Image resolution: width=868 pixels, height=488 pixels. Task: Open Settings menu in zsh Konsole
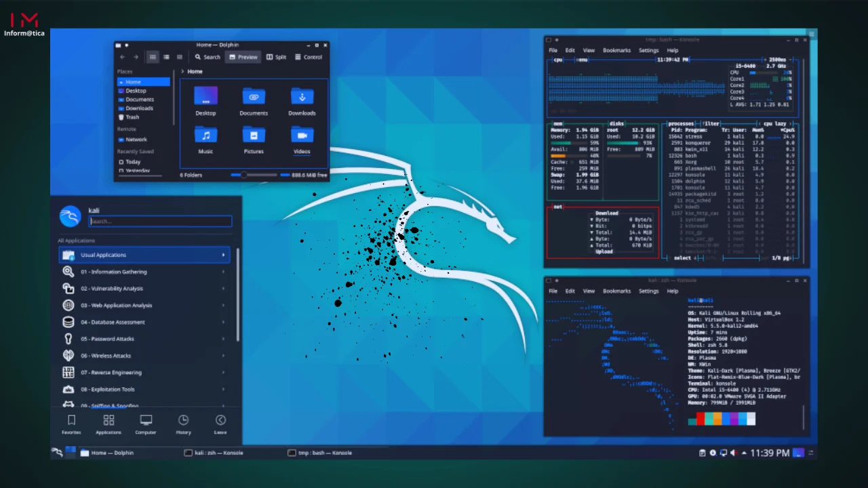point(648,291)
